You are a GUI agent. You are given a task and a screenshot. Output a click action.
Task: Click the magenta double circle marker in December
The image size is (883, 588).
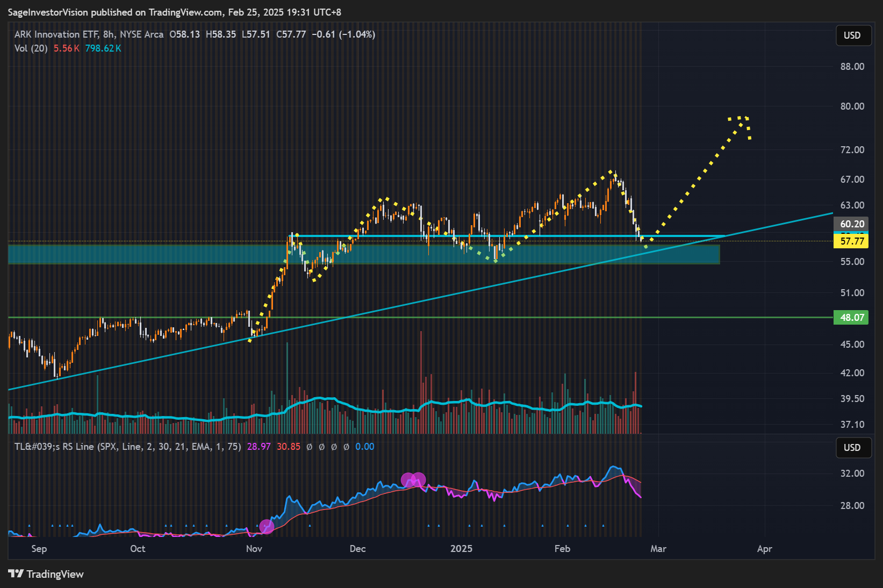413,480
